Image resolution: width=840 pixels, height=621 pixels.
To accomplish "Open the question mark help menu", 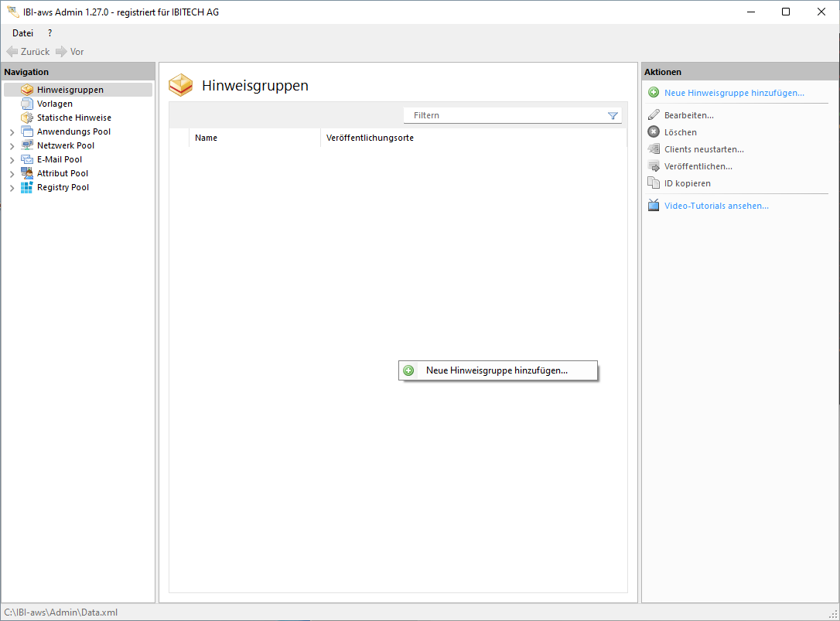I will (50, 33).
